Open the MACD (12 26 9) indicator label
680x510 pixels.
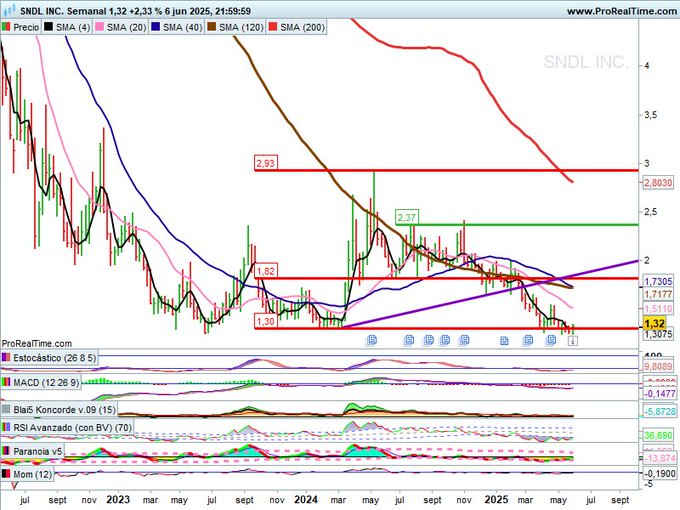pos(41,382)
